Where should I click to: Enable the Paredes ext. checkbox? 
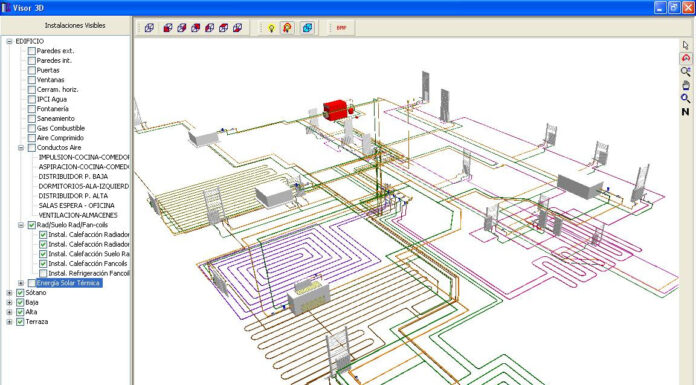coord(32,51)
